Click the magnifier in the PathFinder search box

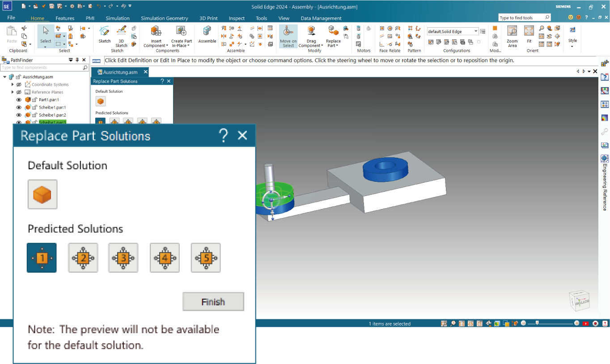coord(85,67)
